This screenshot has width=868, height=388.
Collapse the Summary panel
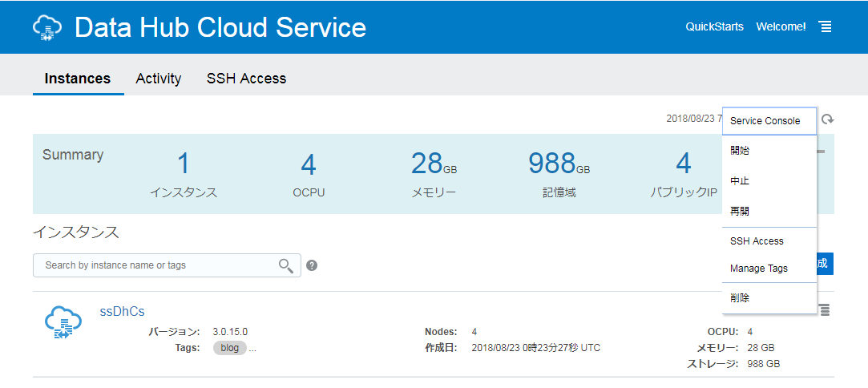click(821, 151)
